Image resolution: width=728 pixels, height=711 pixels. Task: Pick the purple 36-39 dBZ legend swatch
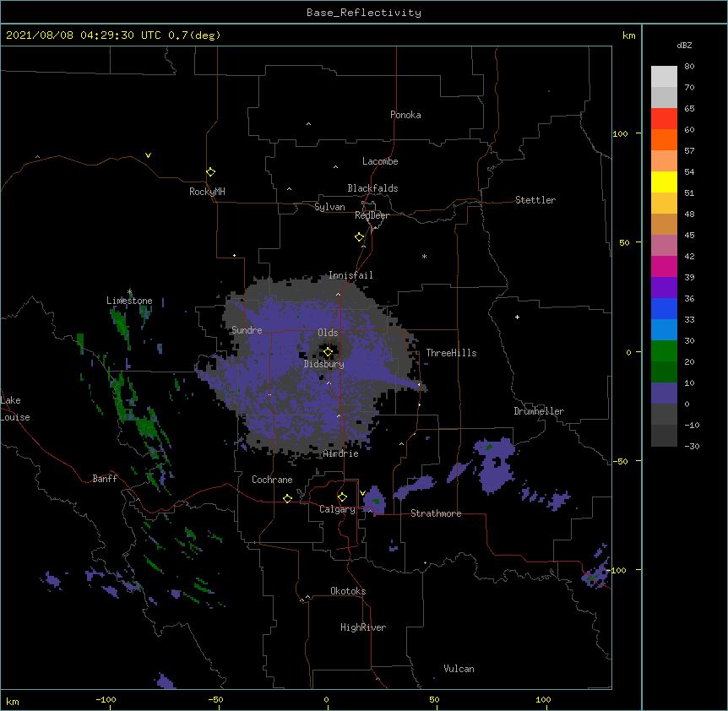coord(664,287)
